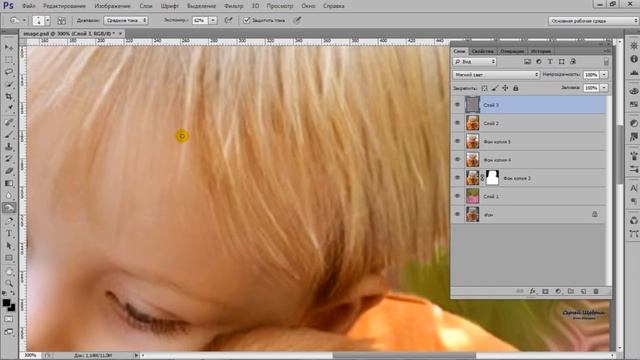Select the Clone Stamp tool

pos(9,146)
